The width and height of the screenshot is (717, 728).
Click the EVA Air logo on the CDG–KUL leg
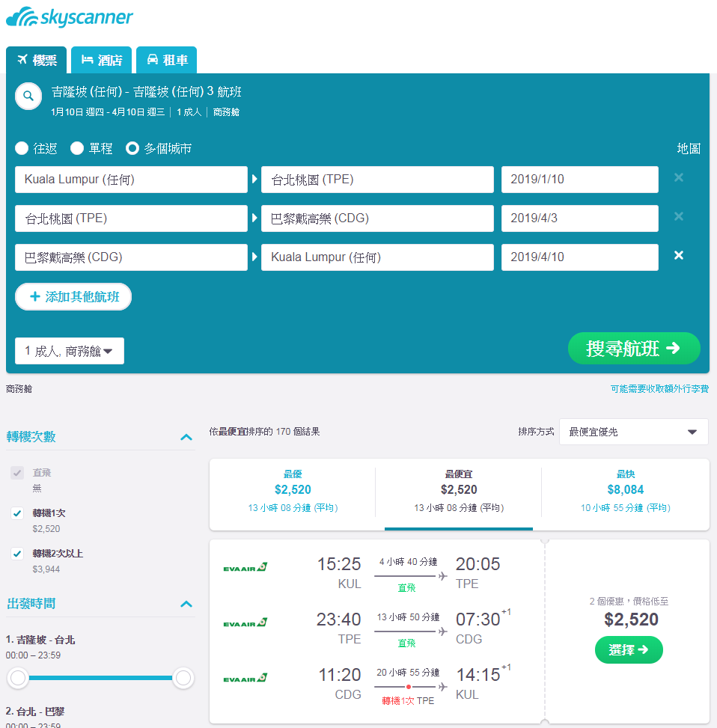click(x=245, y=678)
